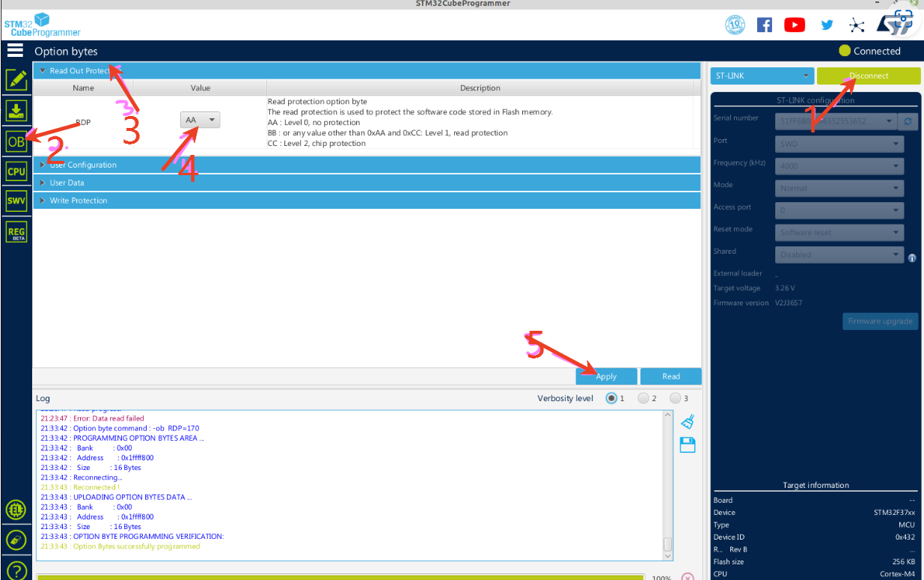Open the Serial number dropdown
Image resolution: width=924 pixels, height=580 pixels.
point(836,121)
